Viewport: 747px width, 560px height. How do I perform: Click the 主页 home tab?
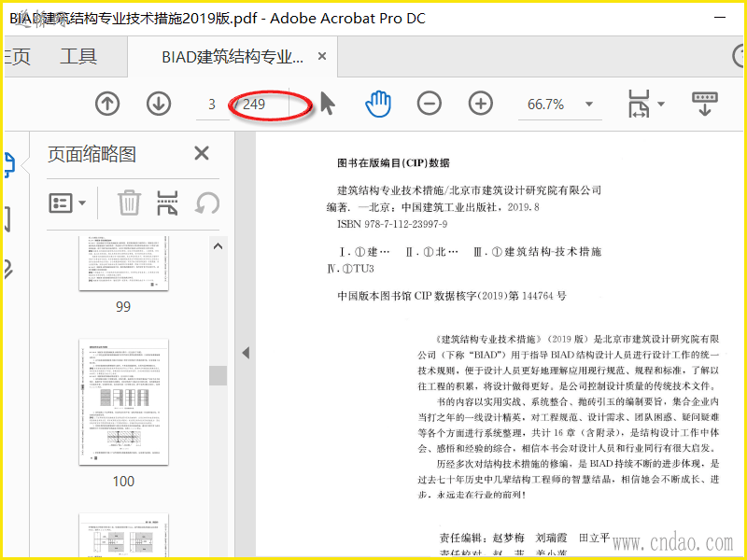[x=17, y=56]
